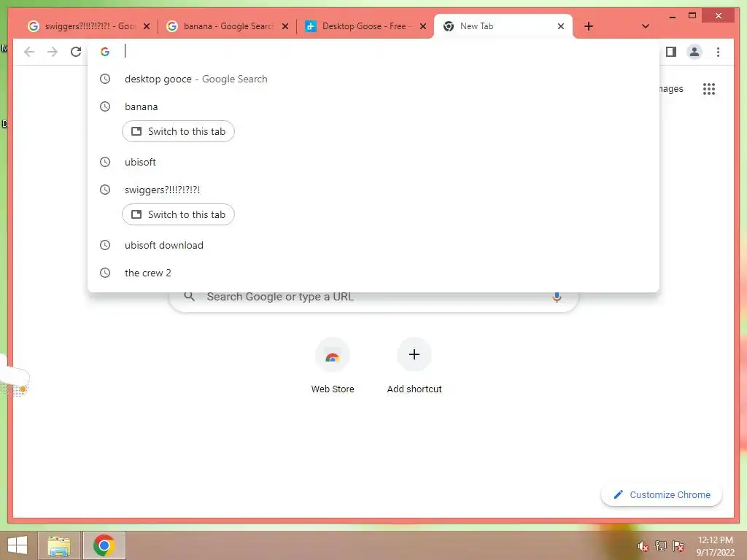Image resolution: width=747 pixels, height=560 pixels.
Task: Select 'swiggers?!!!?!?!?!' suggestion
Action: click(x=373, y=190)
